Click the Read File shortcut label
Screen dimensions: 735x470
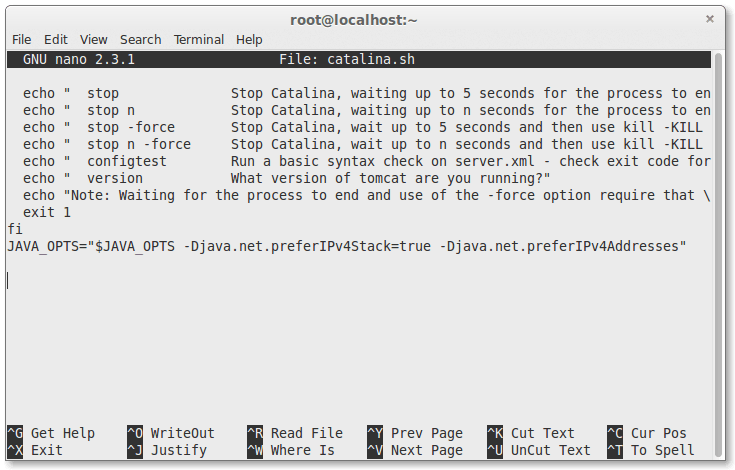(x=306, y=433)
